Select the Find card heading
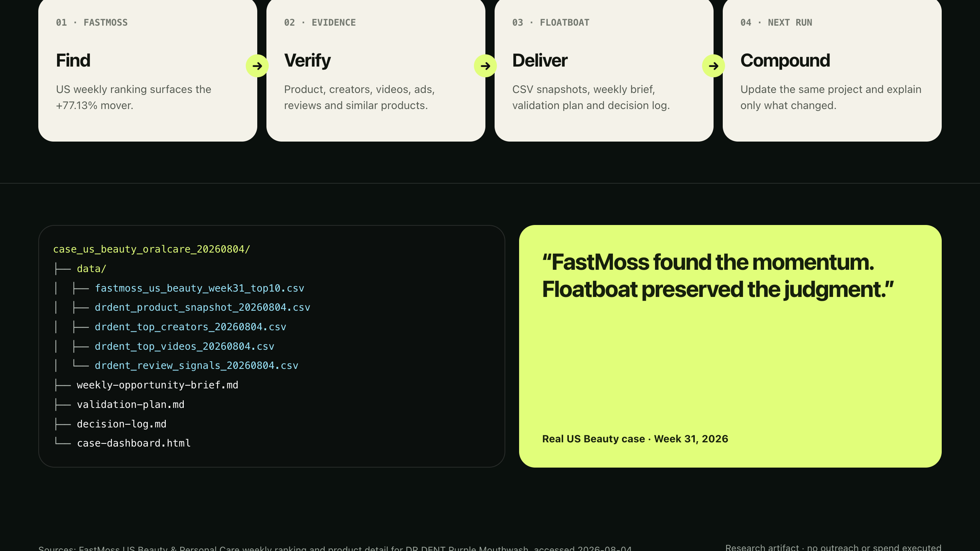Screen dimensions: 980x551 (73, 60)
